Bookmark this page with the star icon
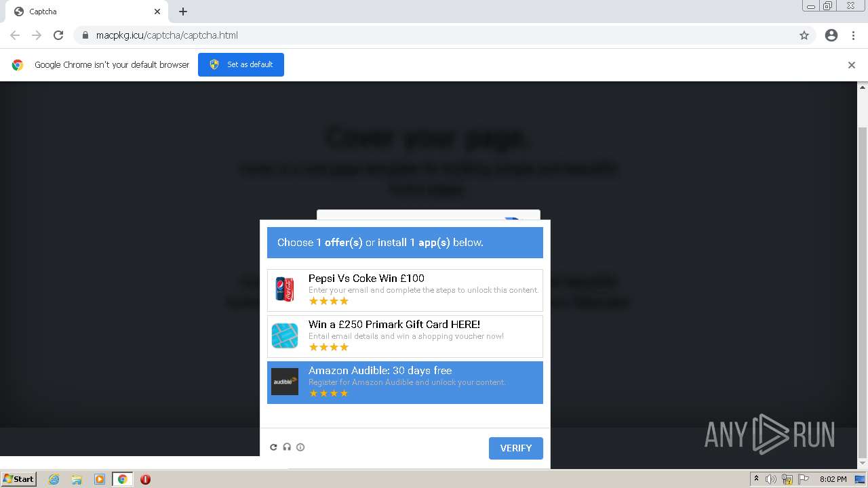The height and width of the screenshot is (488, 868). (x=804, y=35)
